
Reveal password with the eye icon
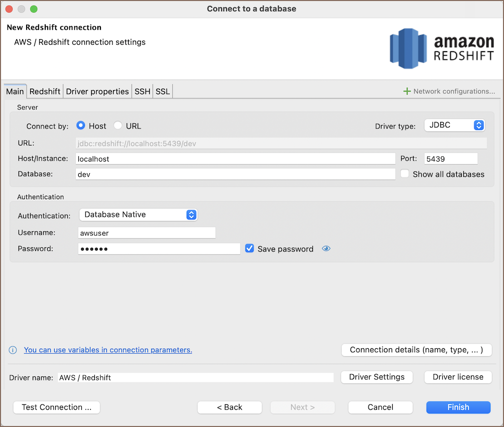point(326,249)
